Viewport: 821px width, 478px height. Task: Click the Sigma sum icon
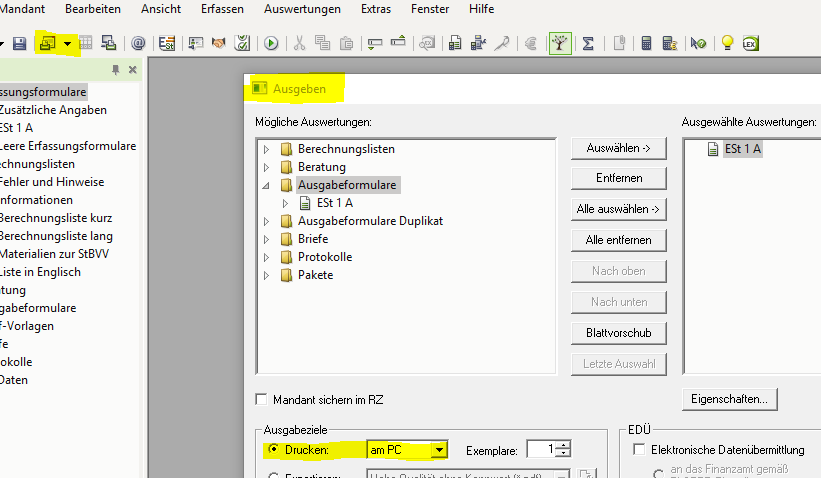588,43
